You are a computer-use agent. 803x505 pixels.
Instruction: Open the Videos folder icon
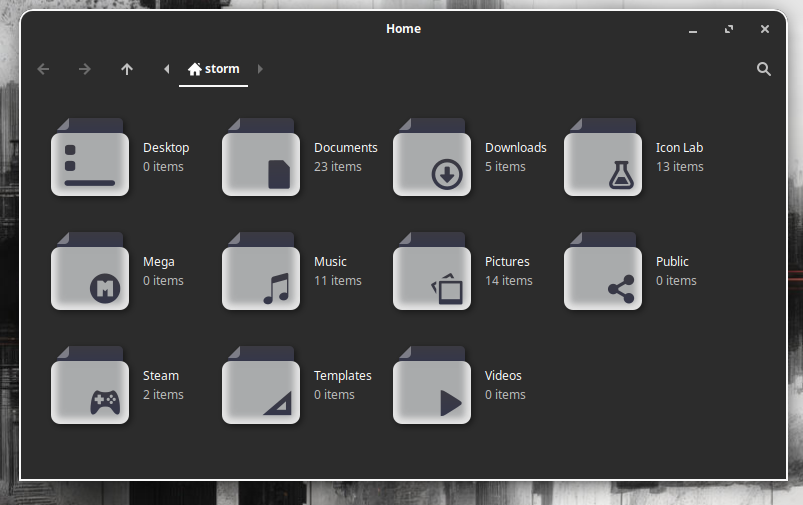pos(432,385)
